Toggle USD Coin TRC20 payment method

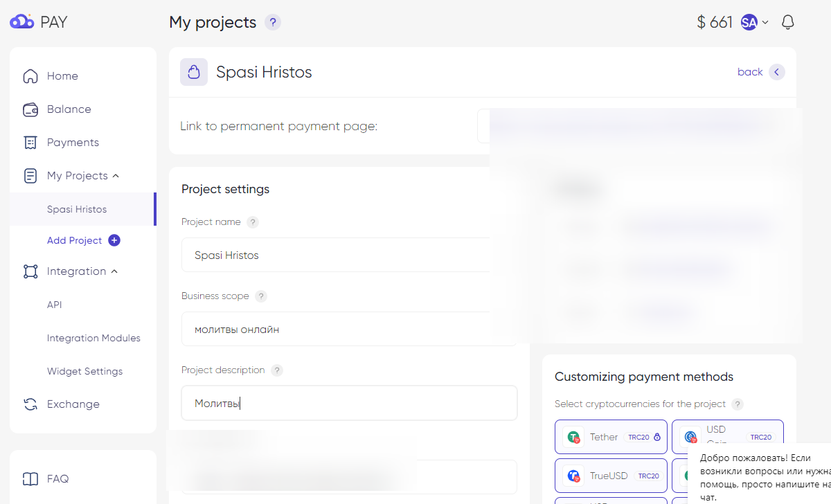[x=727, y=437]
